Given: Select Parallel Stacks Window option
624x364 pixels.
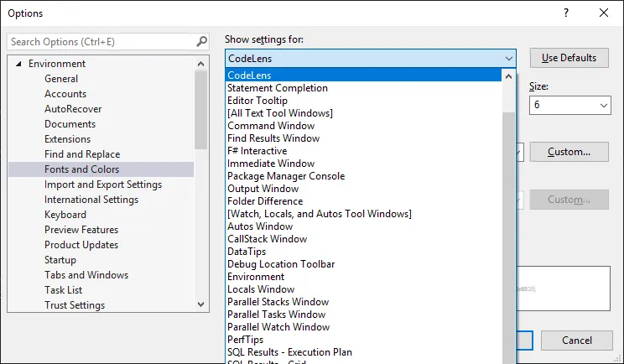Looking at the screenshot, I should click(x=363, y=302).
